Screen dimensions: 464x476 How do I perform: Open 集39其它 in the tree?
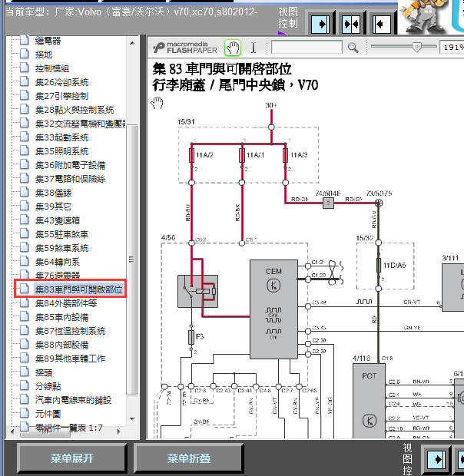click(x=53, y=207)
